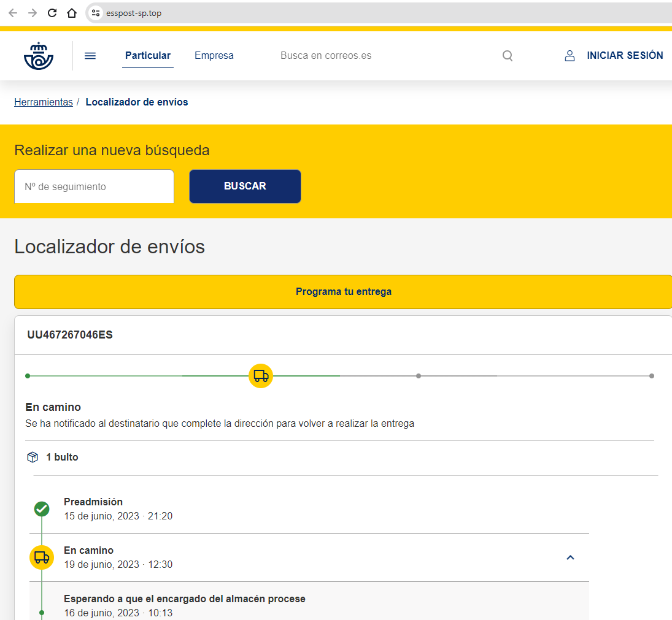Viewport: 672px width, 620px height.
Task: Select the Particular tab
Action: point(148,56)
